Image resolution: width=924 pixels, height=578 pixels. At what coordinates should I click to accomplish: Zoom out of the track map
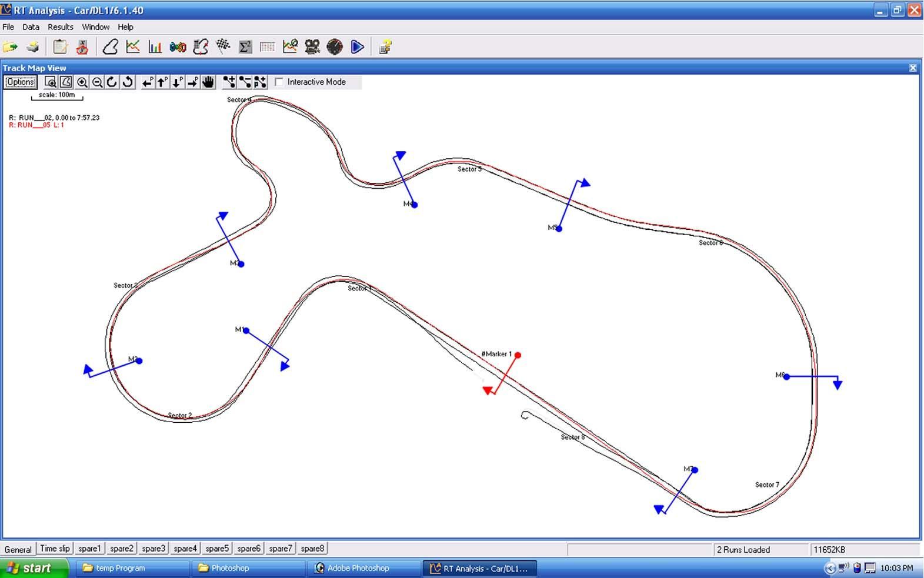coord(98,82)
